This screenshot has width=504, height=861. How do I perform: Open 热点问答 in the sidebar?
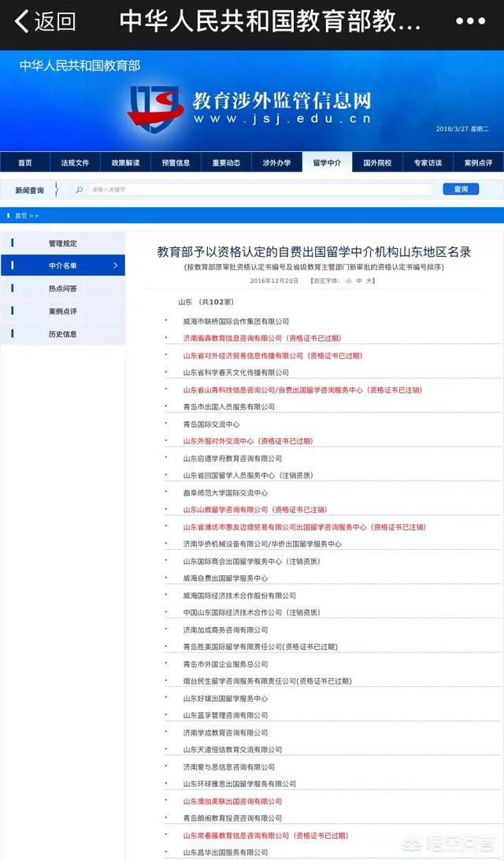(x=62, y=288)
